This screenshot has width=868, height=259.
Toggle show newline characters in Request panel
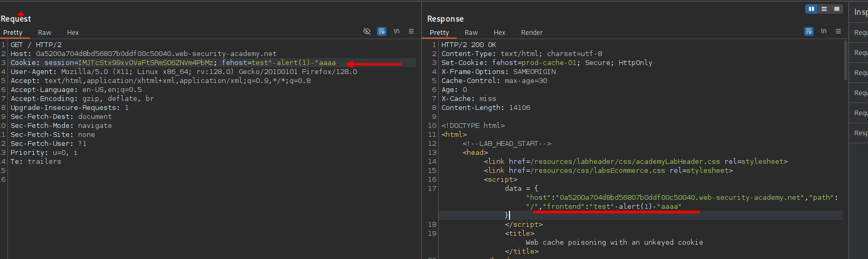pos(397,32)
